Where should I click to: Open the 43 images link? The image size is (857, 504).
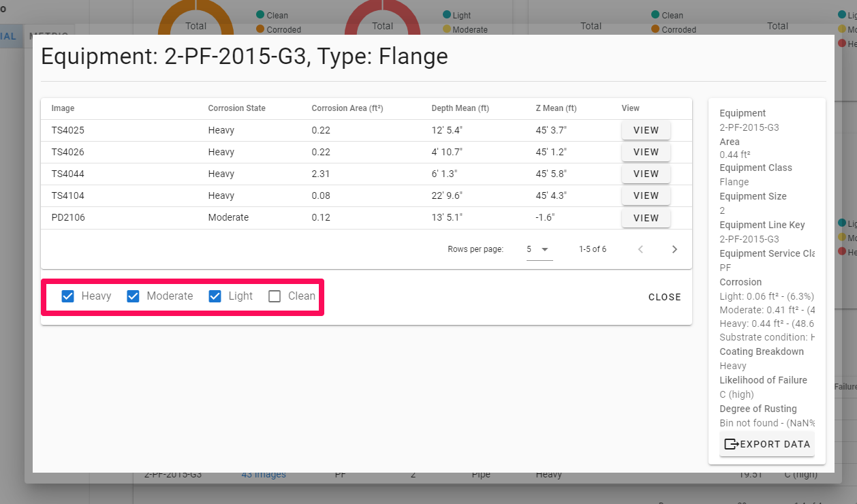(264, 475)
